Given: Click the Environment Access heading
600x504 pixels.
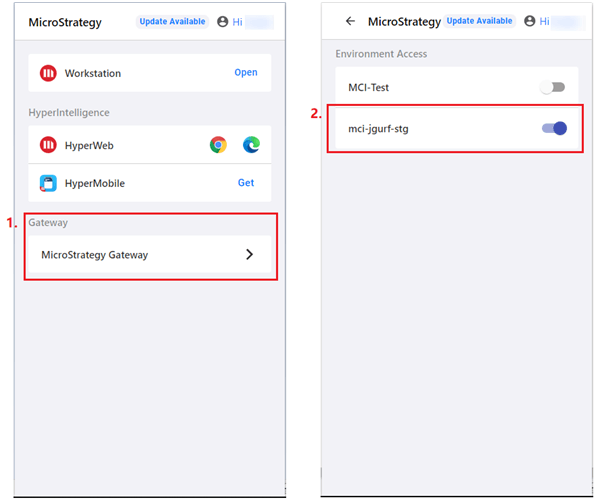Looking at the screenshot, I should [x=381, y=54].
